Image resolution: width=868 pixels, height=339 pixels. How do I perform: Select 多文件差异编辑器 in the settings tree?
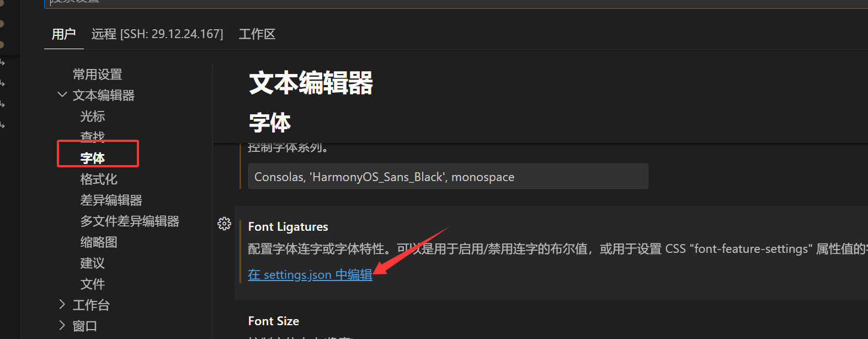click(x=130, y=221)
